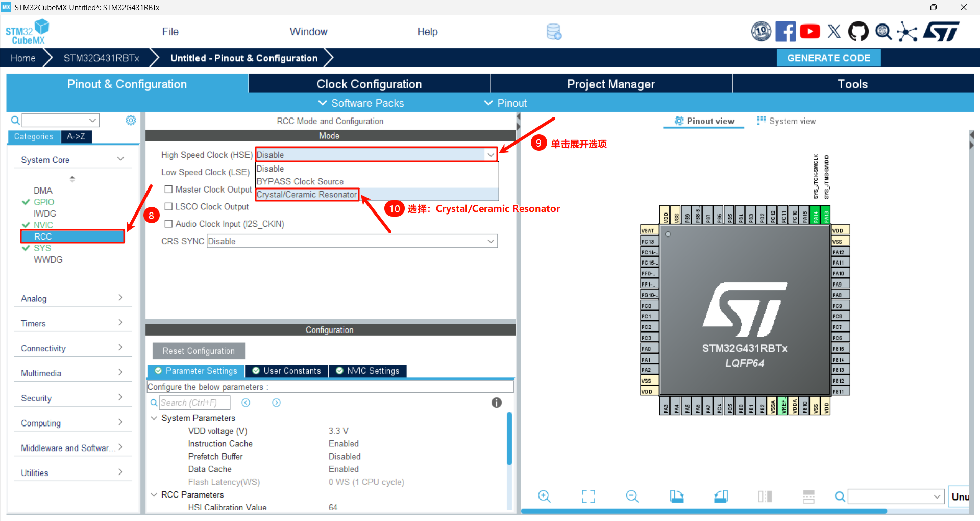The height and width of the screenshot is (521, 980).
Task: Switch to the Clock Configuration tab
Action: pos(369,84)
